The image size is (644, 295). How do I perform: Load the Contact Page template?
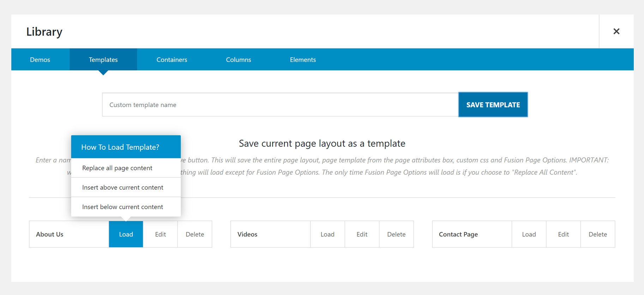click(529, 234)
